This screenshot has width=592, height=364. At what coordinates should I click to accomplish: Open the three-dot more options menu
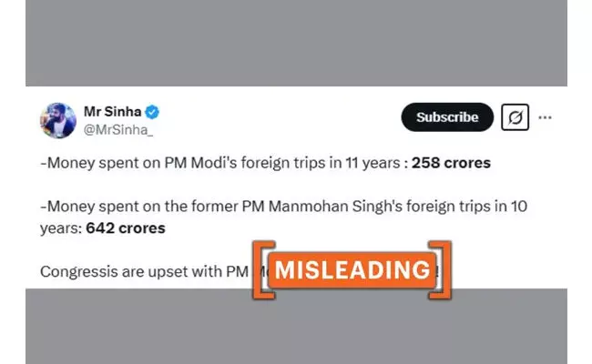(x=546, y=117)
